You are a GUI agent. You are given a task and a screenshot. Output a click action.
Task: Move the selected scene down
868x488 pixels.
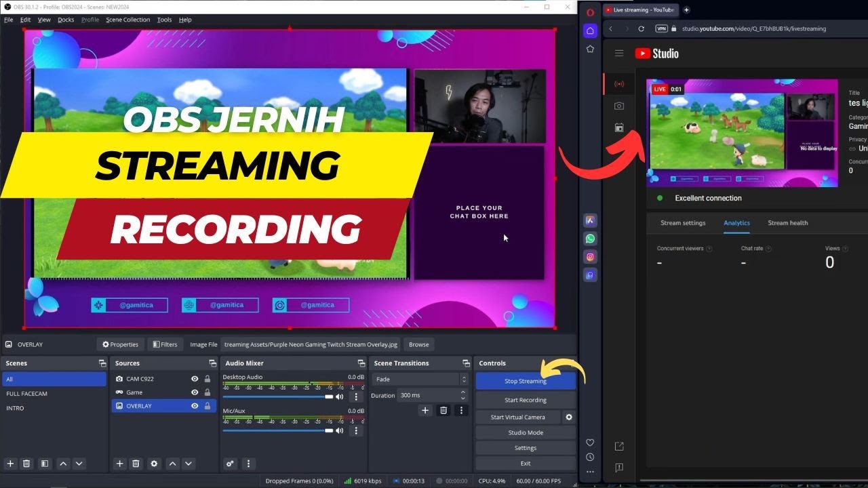(79, 464)
